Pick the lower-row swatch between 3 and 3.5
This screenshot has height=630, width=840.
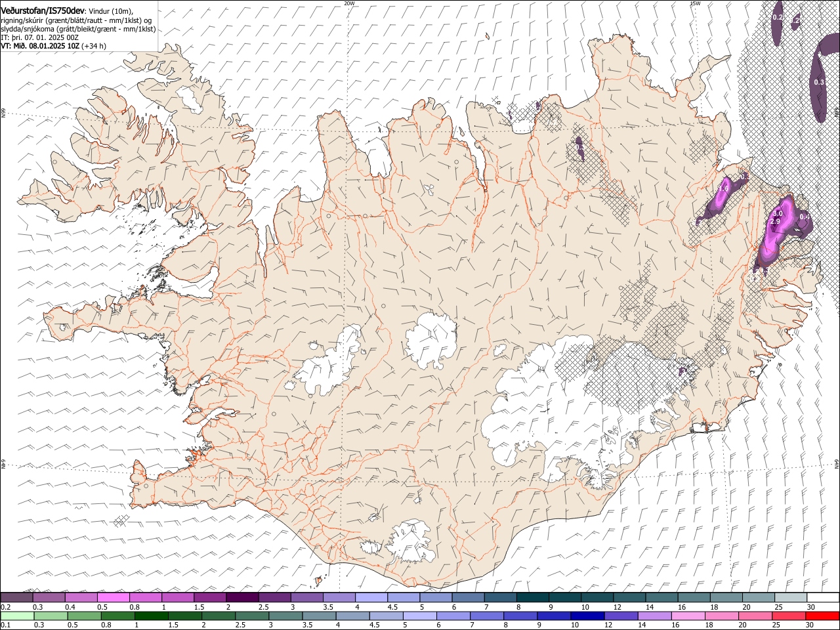point(285,616)
